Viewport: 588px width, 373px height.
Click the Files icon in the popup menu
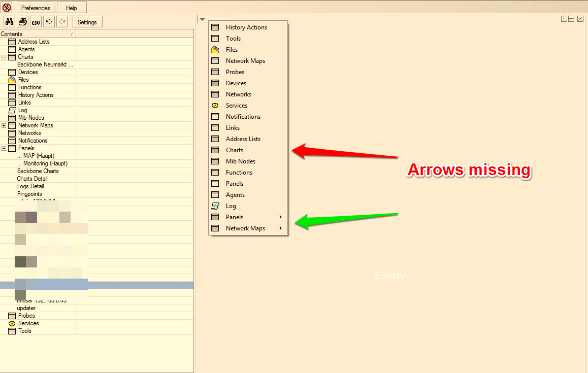[x=215, y=50]
